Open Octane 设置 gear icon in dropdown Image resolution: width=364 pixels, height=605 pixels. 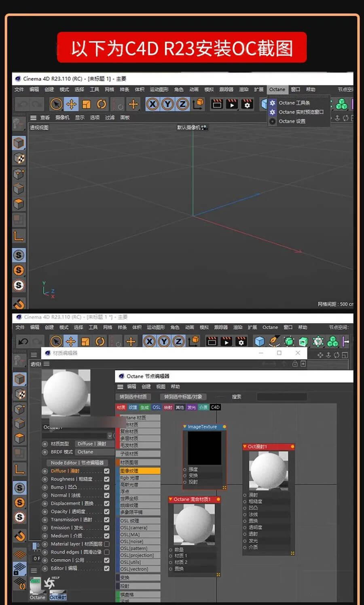coord(273,121)
